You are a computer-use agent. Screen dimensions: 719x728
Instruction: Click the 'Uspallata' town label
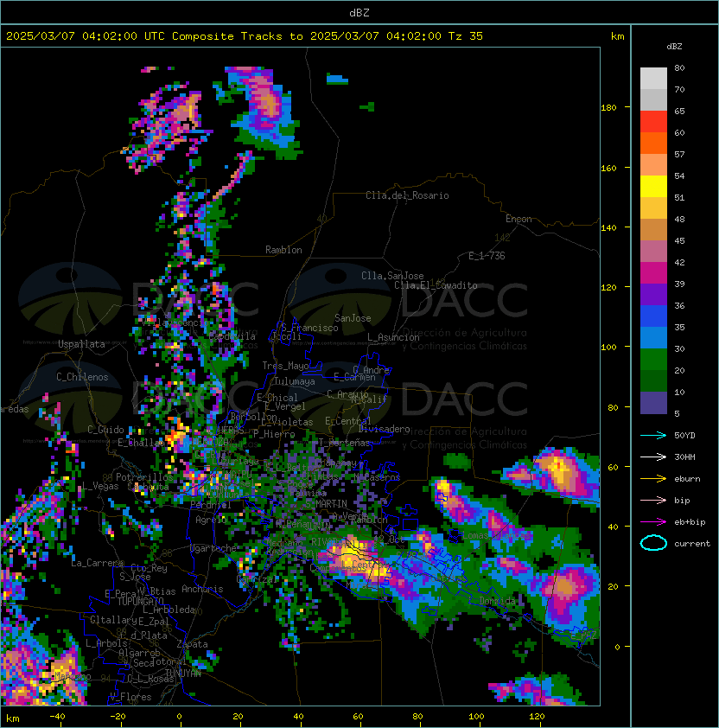[81, 344]
